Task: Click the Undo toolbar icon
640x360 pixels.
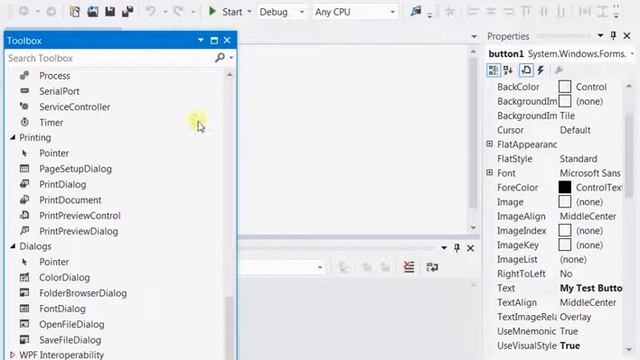Action: click(x=151, y=11)
